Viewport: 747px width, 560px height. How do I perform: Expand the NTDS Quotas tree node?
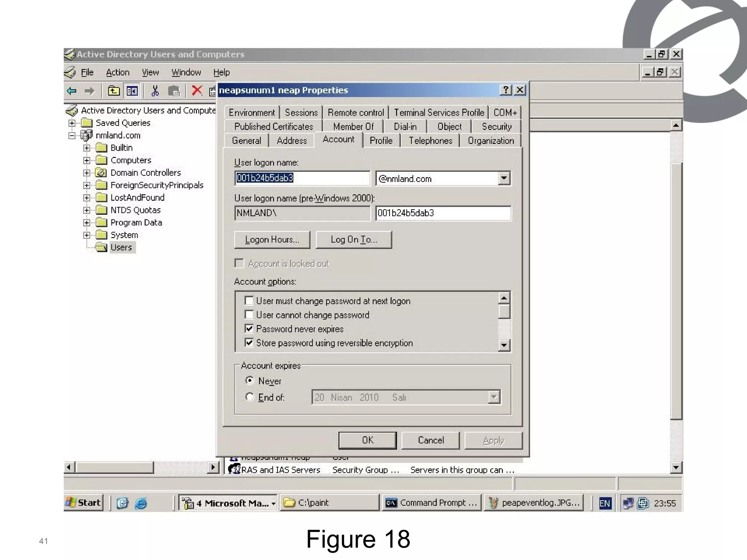point(86,210)
